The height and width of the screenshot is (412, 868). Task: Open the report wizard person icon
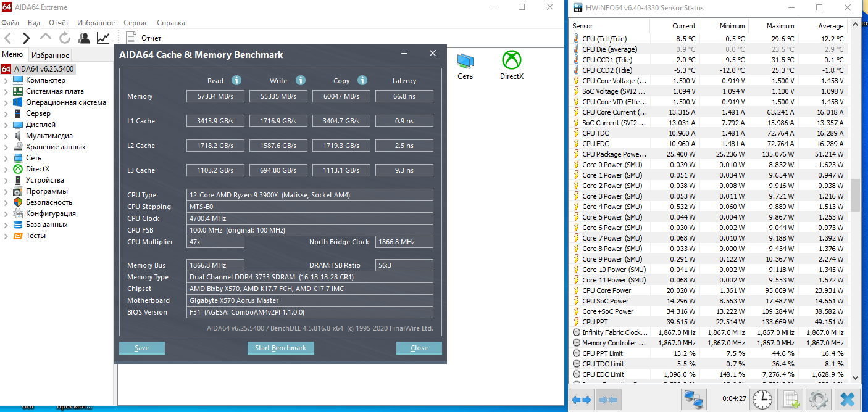[x=84, y=38]
